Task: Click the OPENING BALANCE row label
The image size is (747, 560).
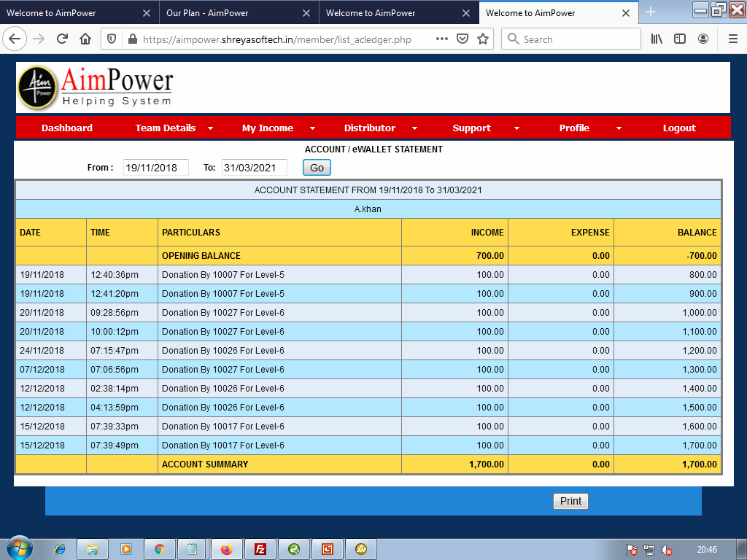Action: [x=201, y=256]
